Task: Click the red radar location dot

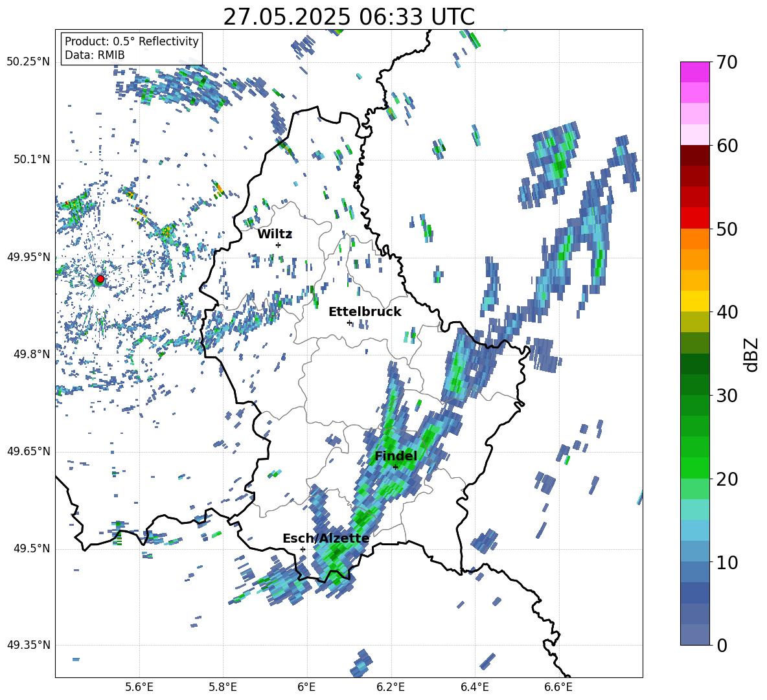Action: [x=100, y=279]
